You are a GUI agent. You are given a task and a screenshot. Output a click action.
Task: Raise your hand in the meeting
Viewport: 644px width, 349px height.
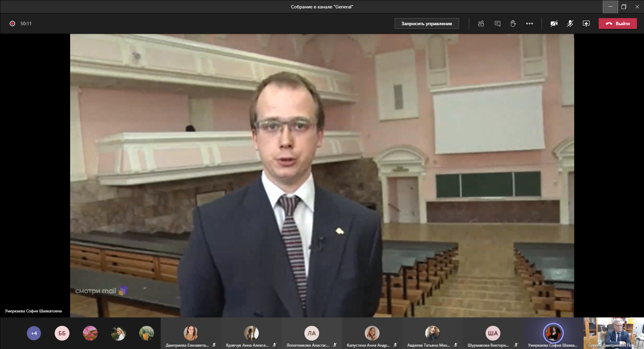click(513, 24)
